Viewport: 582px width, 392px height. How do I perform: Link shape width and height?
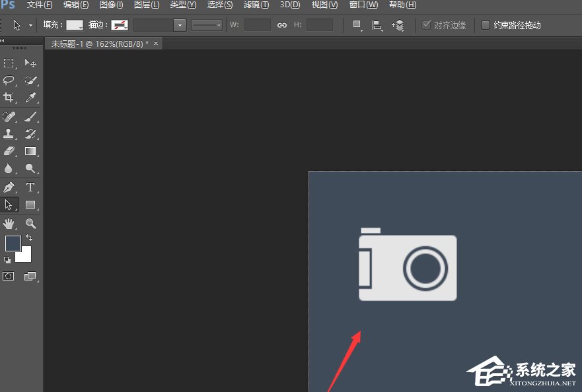point(281,25)
